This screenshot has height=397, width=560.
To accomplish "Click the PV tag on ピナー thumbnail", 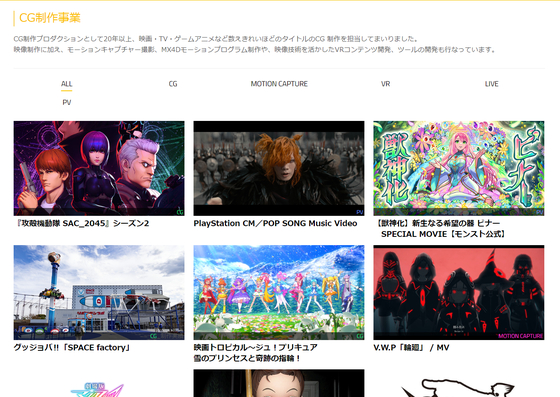I will 540,212.
